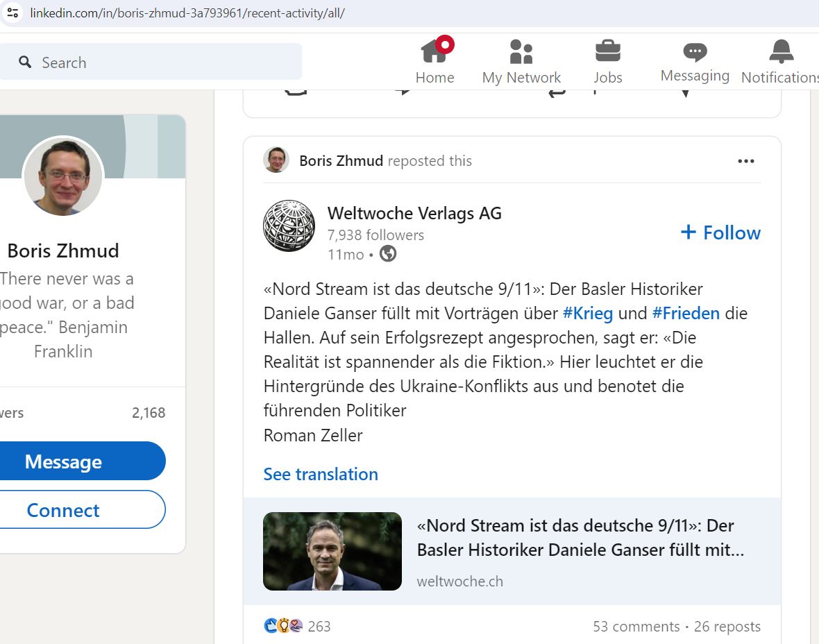Viewport: 819px width, 644px height.
Task: Click the 2,168 followers count
Action: [149, 413]
